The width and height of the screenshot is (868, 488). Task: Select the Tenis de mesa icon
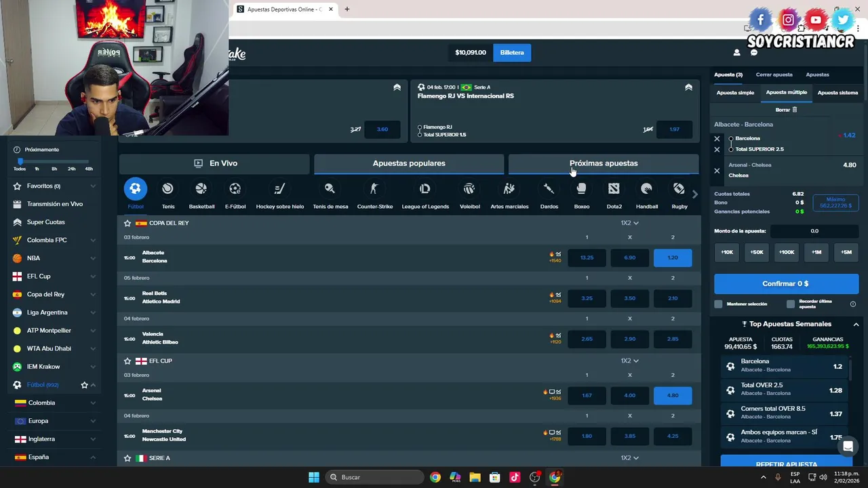(x=330, y=189)
